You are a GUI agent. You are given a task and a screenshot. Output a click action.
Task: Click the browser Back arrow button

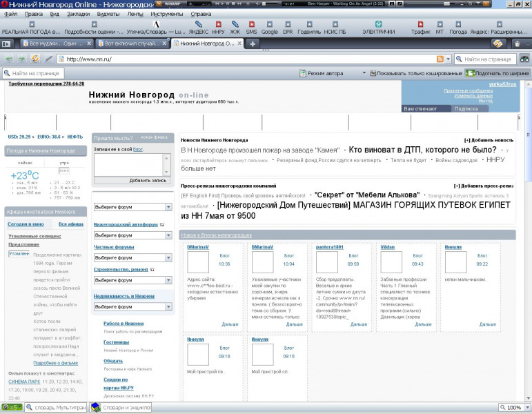(x=8, y=59)
